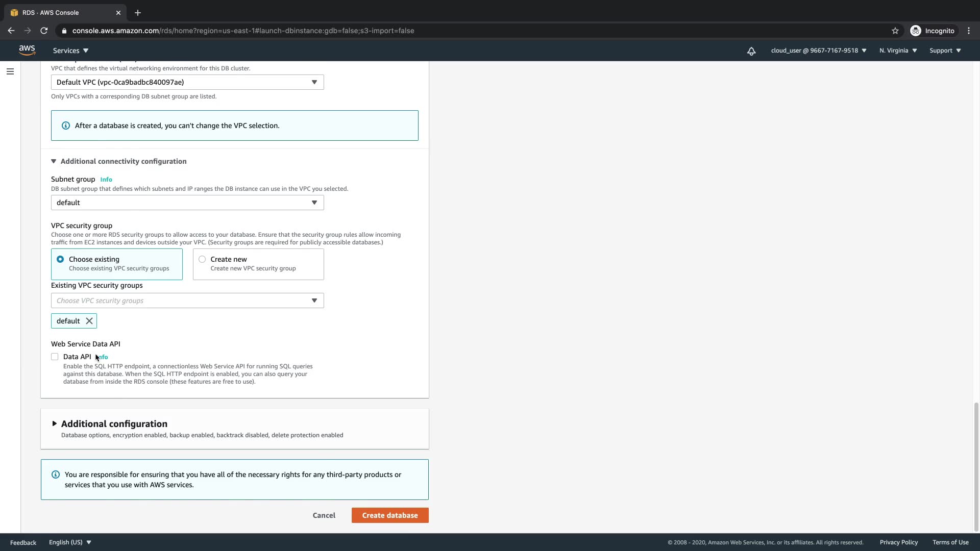Bookmark this page with star icon
The image size is (980, 551).
[895, 31]
